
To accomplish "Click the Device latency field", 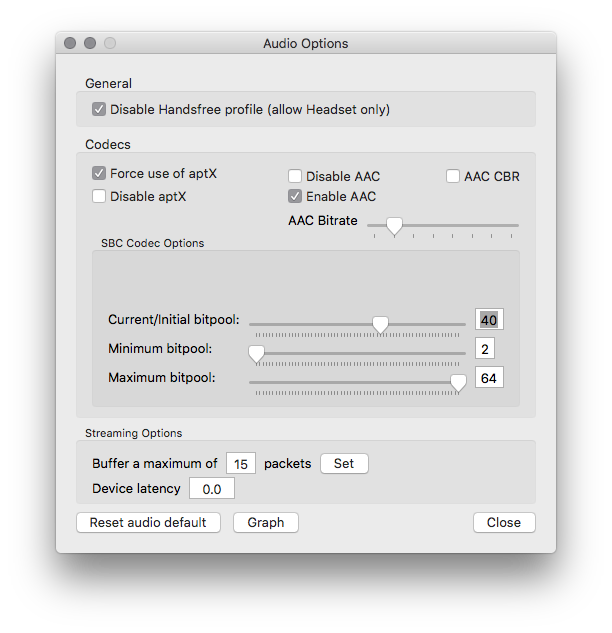I will (x=212, y=488).
